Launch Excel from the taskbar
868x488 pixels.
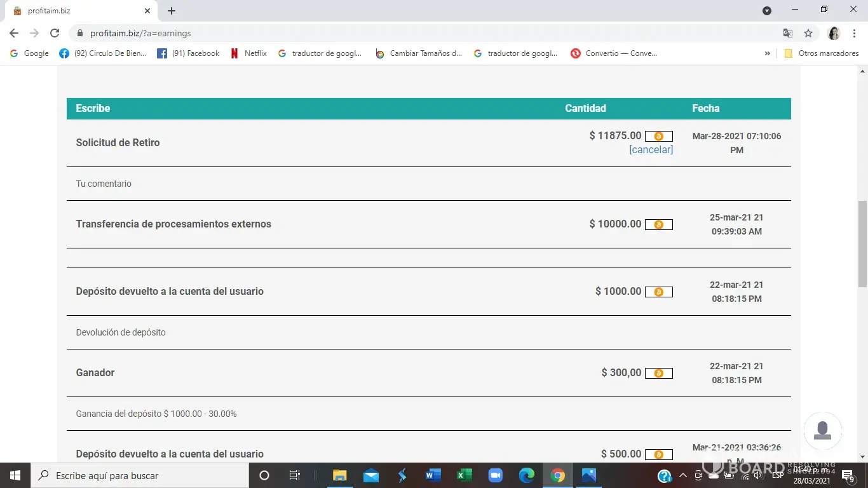465,475
